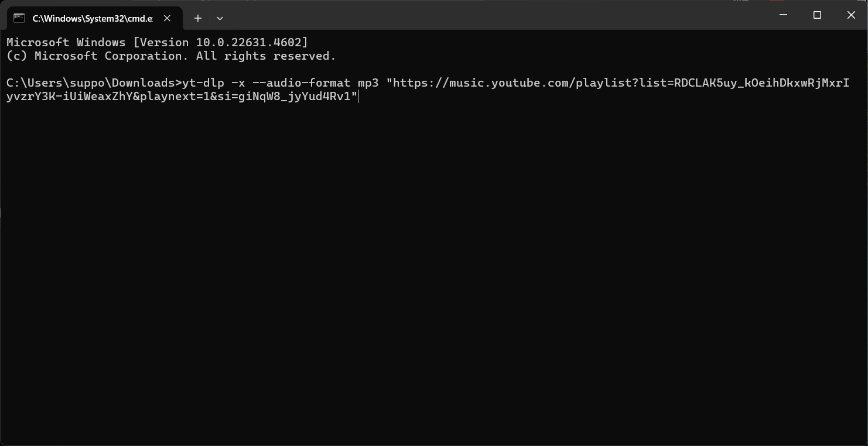Click the text cursor after the closing quote

(x=358, y=97)
